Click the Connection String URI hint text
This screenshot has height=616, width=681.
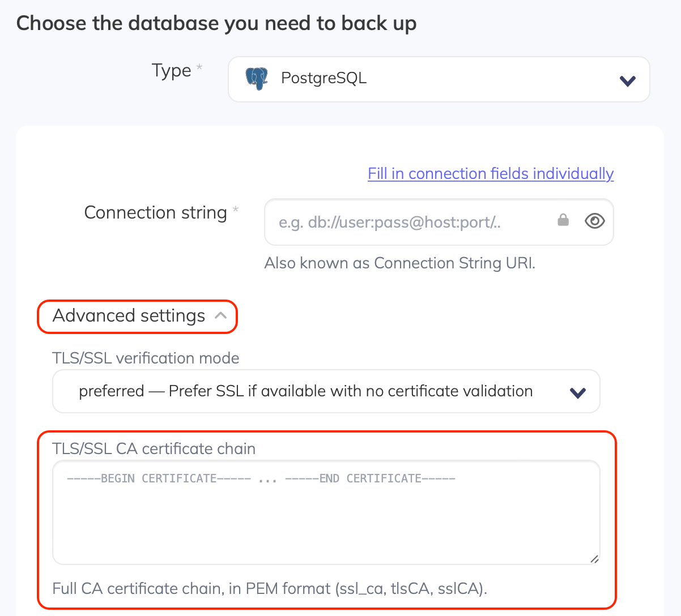pyautogui.click(x=400, y=263)
